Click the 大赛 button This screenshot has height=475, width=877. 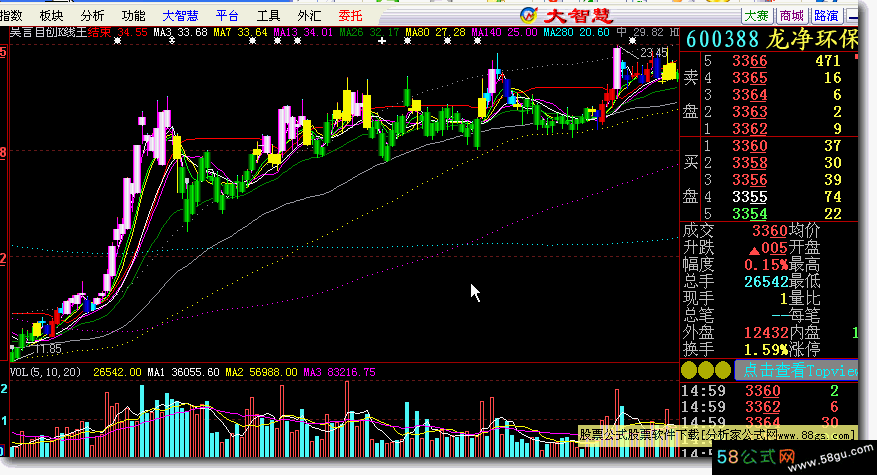click(x=757, y=16)
